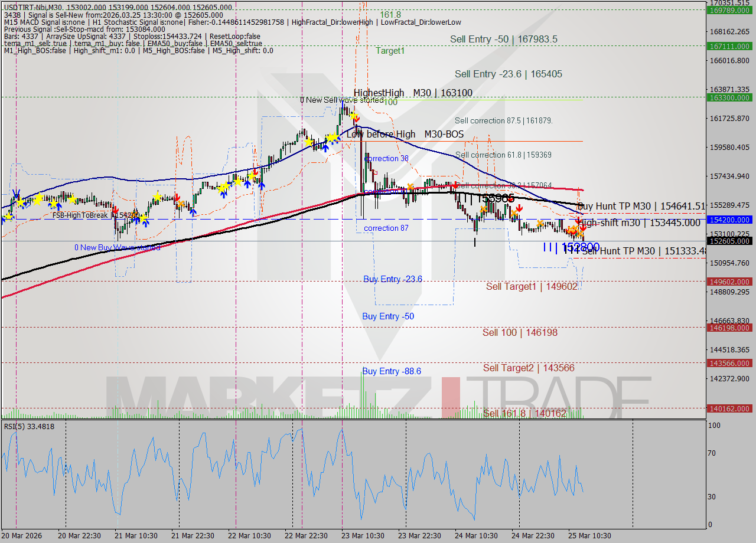Click the red sell arrow below "0 New Sell wave started"
The width and height of the screenshot is (756, 543).
pos(357,119)
